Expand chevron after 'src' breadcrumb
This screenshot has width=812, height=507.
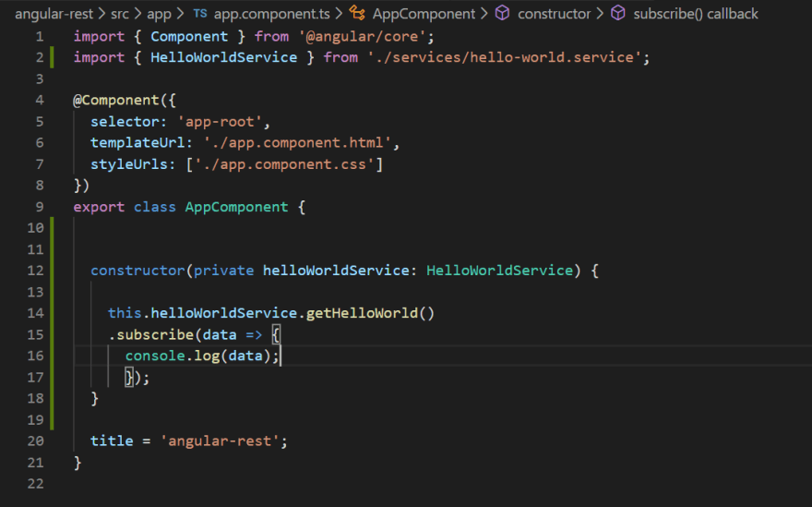[x=138, y=14]
